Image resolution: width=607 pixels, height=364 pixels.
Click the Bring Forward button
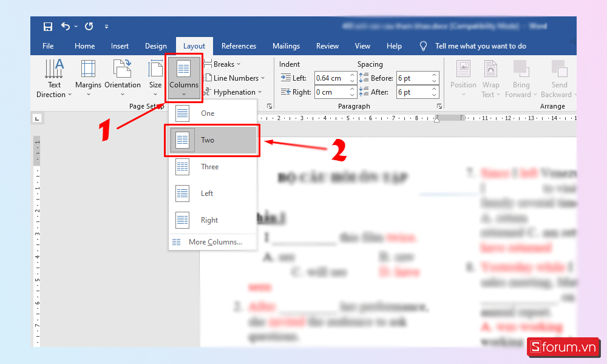521,78
